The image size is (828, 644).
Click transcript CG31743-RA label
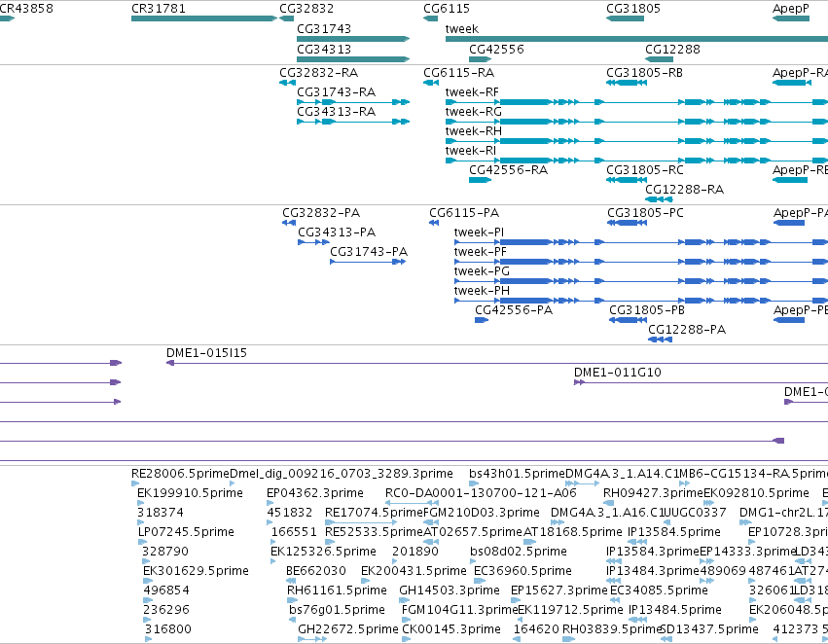(336, 92)
